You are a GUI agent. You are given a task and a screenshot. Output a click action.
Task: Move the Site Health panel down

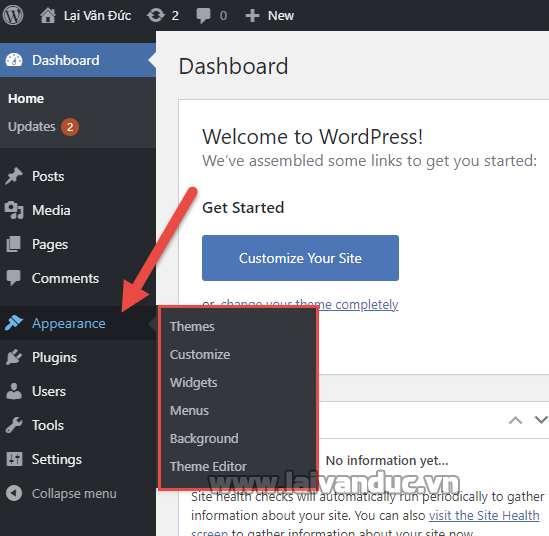[541, 419]
